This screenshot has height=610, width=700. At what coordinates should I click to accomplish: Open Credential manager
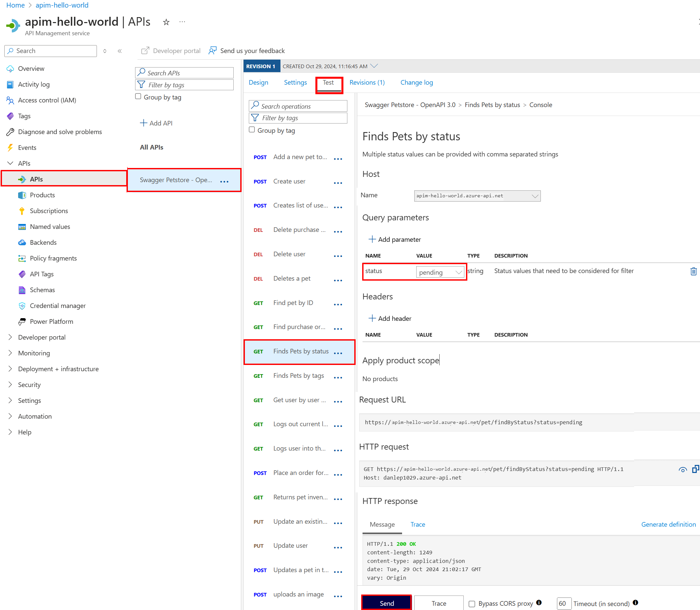58,306
